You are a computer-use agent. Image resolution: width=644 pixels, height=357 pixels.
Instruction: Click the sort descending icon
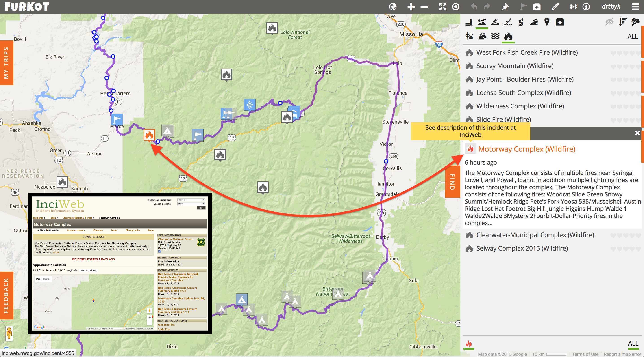pos(622,22)
